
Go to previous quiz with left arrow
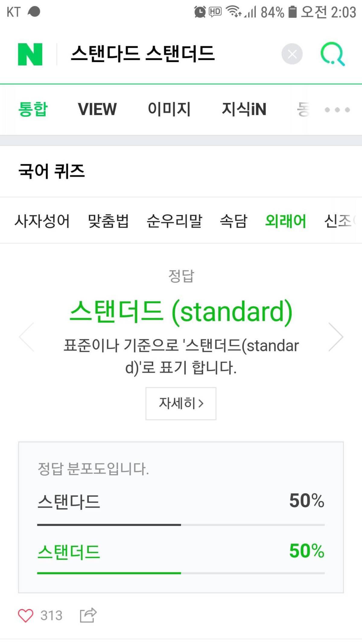[27, 337]
